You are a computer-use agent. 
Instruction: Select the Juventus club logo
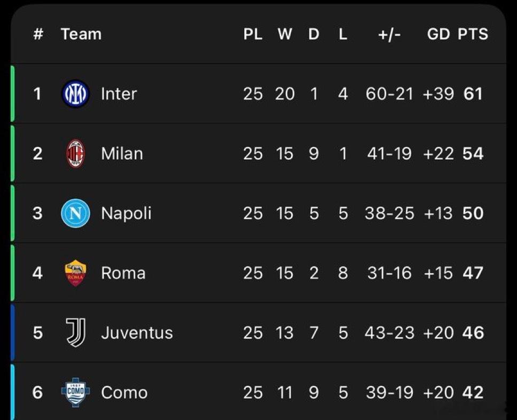pyautogui.click(x=75, y=332)
